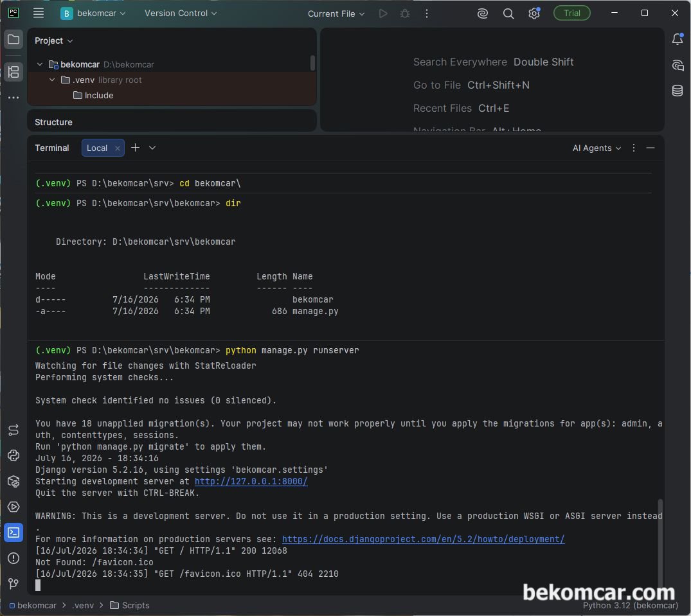
Task: Click the Trial license button
Action: click(572, 13)
